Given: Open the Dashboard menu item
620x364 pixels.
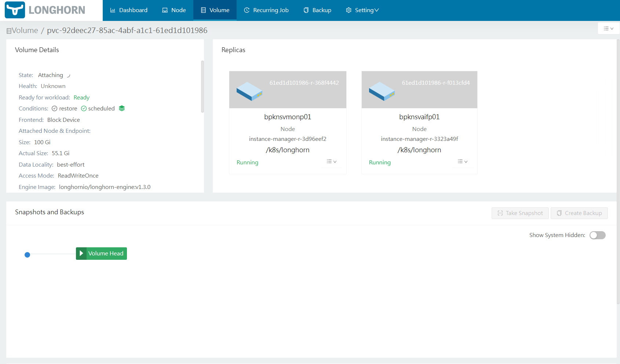Looking at the screenshot, I should click(x=132, y=10).
